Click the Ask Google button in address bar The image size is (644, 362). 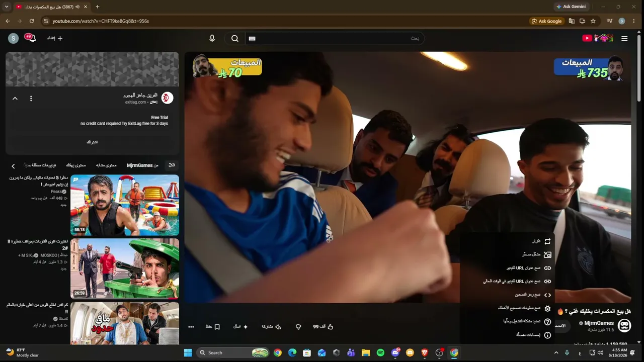pyautogui.click(x=546, y=21)
